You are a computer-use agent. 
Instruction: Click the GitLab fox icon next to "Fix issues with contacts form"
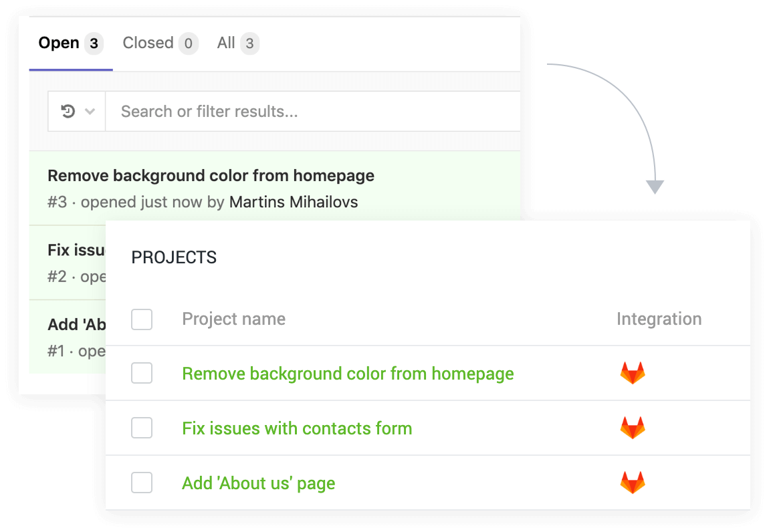pos(633,428)
